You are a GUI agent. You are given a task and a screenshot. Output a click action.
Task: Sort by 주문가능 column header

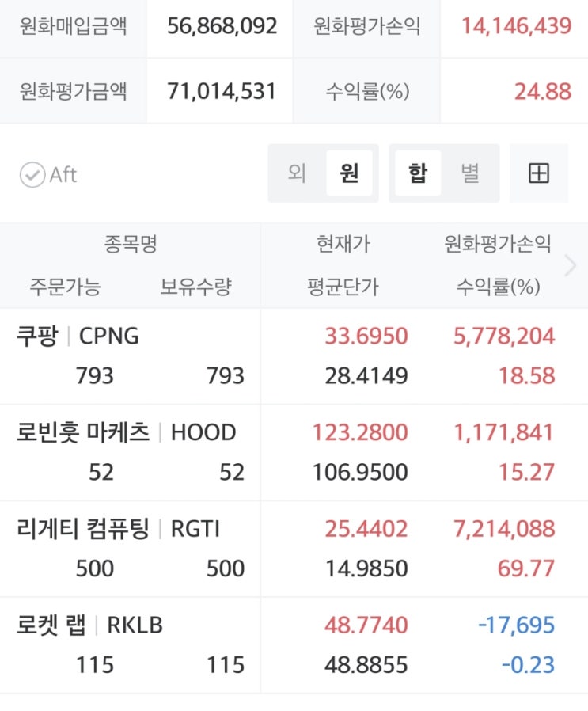(x=65, y=287)
